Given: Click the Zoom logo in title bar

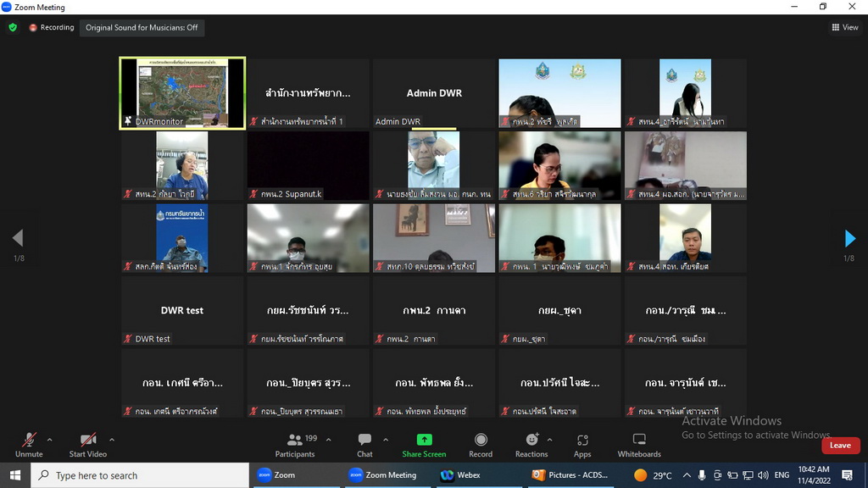Looking at the screenshot, I should (7, 7).
